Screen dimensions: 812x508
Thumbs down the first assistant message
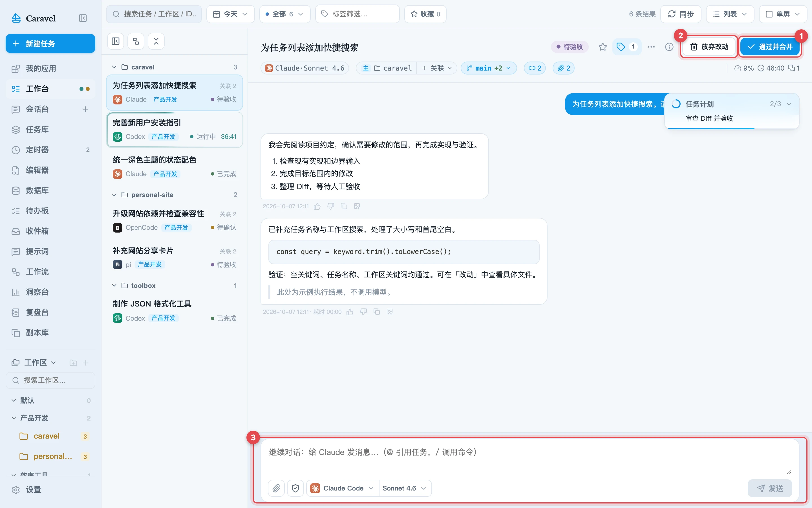coord(330,206)
